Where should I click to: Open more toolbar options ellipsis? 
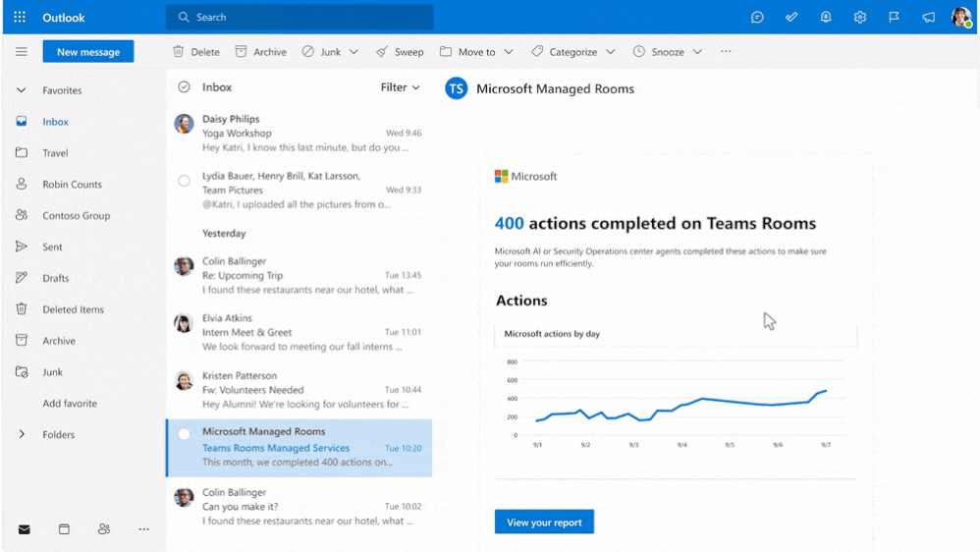coord(726,51)
